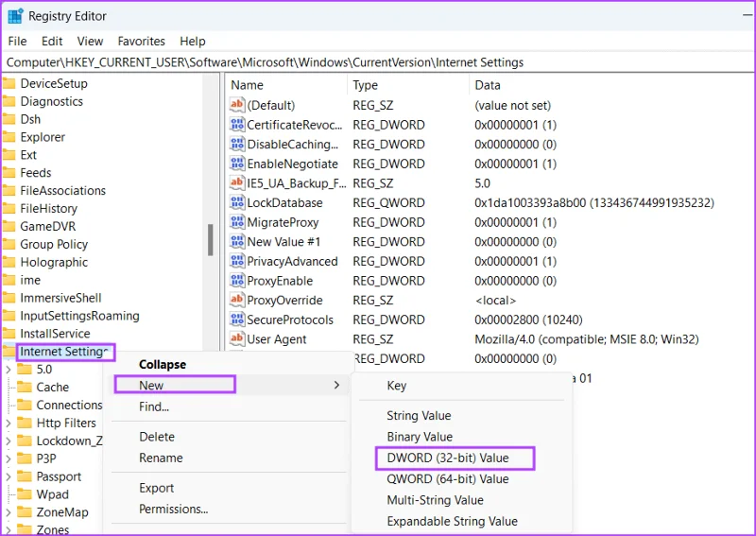Expand the Lockdown_Z subkey chevron
Viewport: 756px width, 536px height.
coord(9,441)
